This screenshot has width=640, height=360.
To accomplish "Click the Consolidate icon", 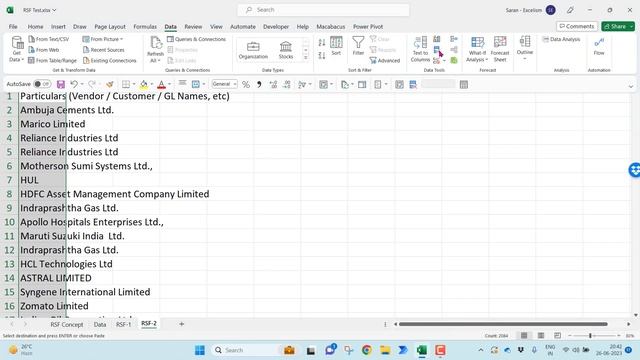I will pos(454,39).
